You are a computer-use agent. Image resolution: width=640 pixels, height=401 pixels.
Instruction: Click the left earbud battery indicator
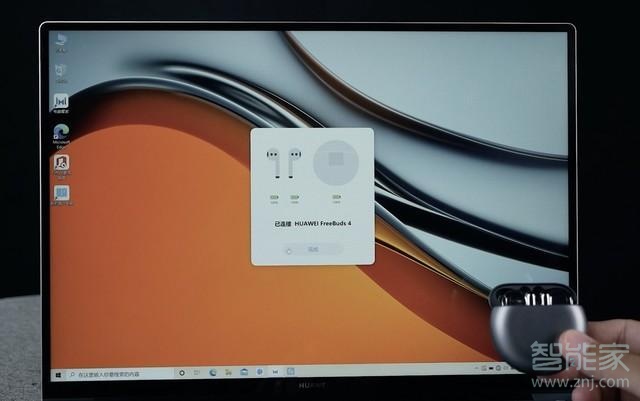pos(272,199)
